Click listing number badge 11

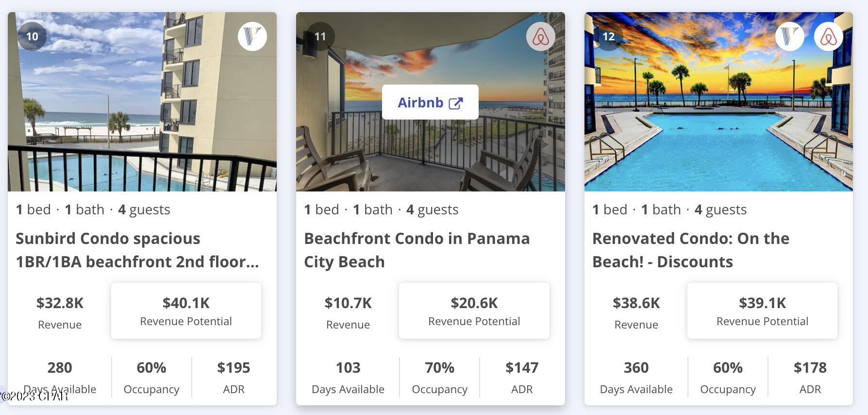pos(319,36)
